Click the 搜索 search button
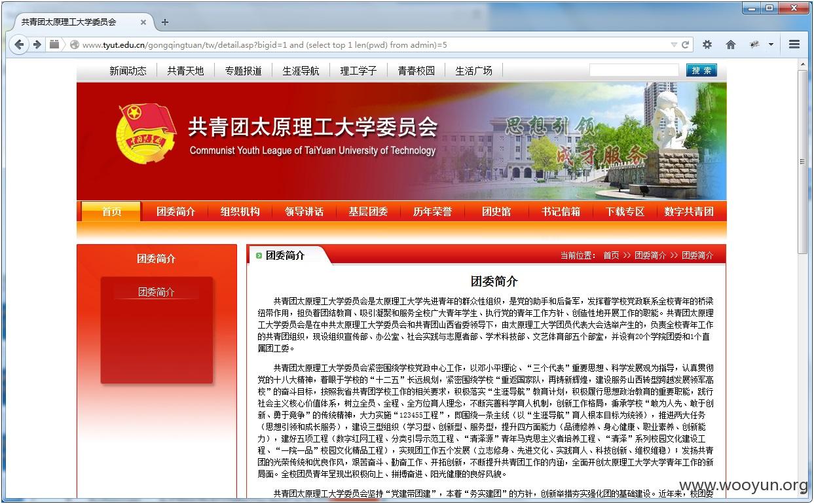 point(701,70)
